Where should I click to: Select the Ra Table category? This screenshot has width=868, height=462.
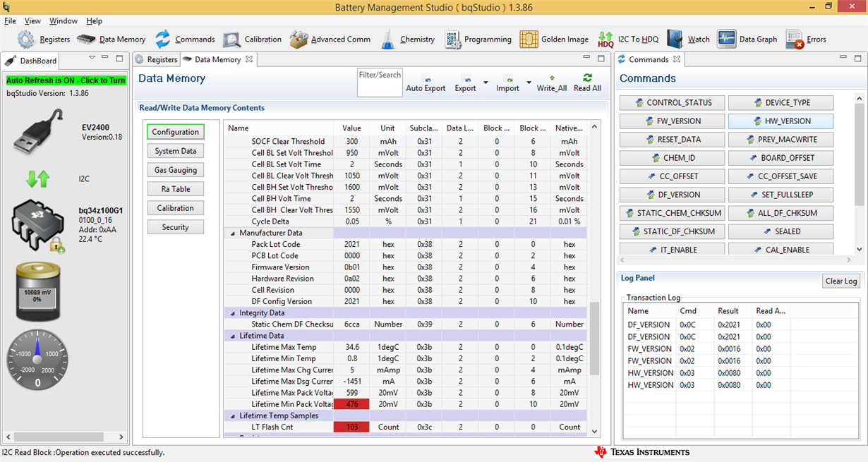(175, 189)
